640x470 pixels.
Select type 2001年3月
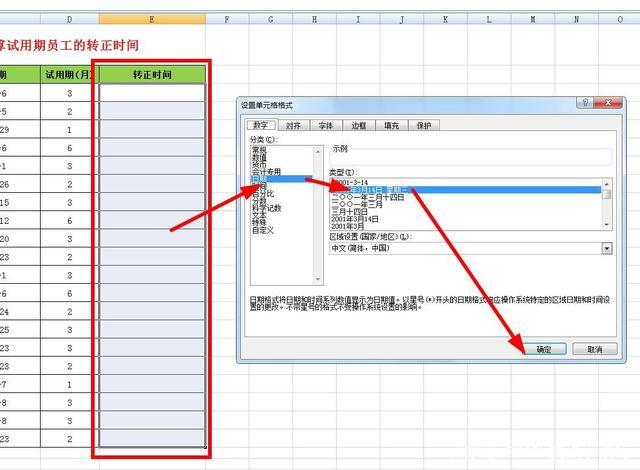click(348, 226)
